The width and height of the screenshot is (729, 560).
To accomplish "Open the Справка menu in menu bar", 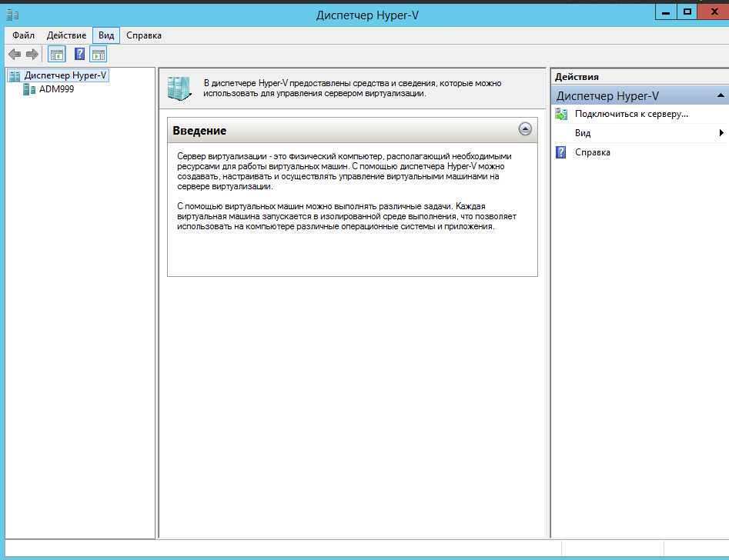I will point(144,35).
